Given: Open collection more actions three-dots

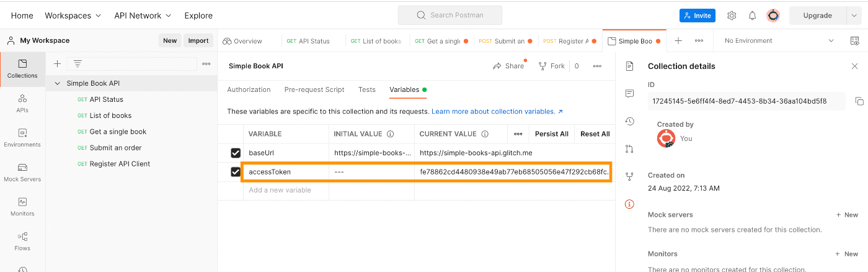Looking at the screenshot, I should click(x=597, y=66).
